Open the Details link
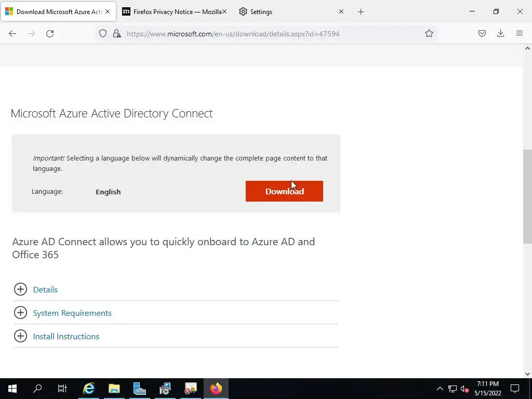Viewport: 532px width, 399px height. tap(45, 289)
